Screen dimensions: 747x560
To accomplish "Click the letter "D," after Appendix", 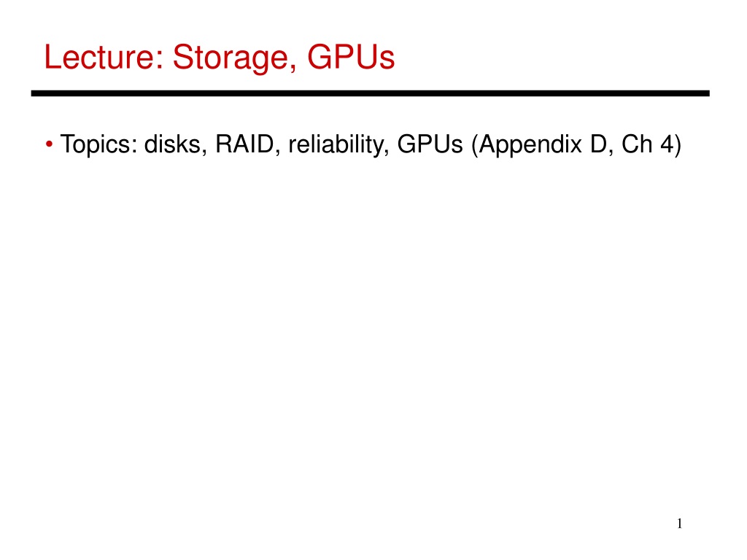I will (602, 145).
